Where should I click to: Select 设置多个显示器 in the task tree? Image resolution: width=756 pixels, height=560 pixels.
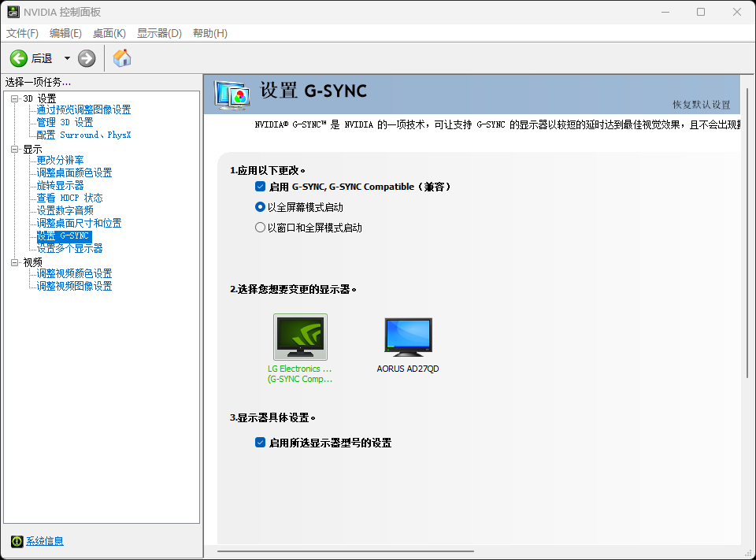click(71, 247)
